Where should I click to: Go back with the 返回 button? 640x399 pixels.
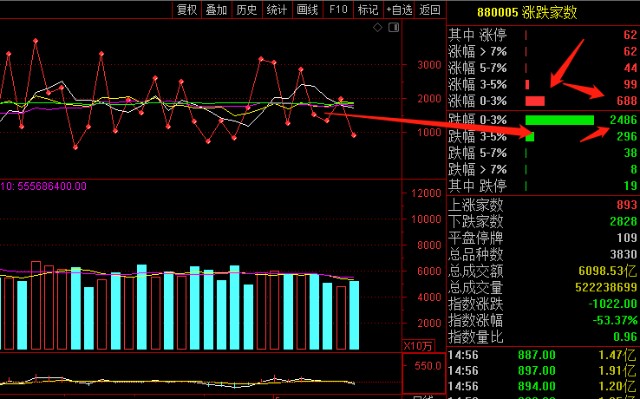[x=430, y=9]
